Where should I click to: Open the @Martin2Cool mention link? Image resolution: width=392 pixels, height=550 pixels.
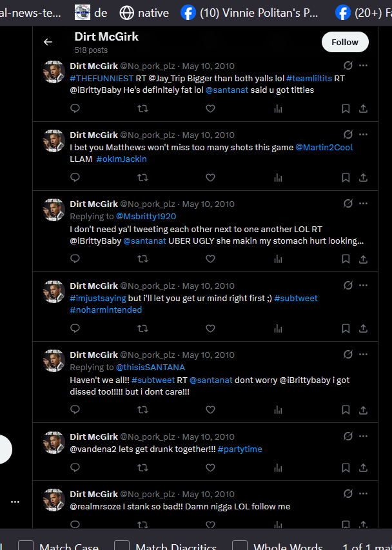[x=324, y=147]
